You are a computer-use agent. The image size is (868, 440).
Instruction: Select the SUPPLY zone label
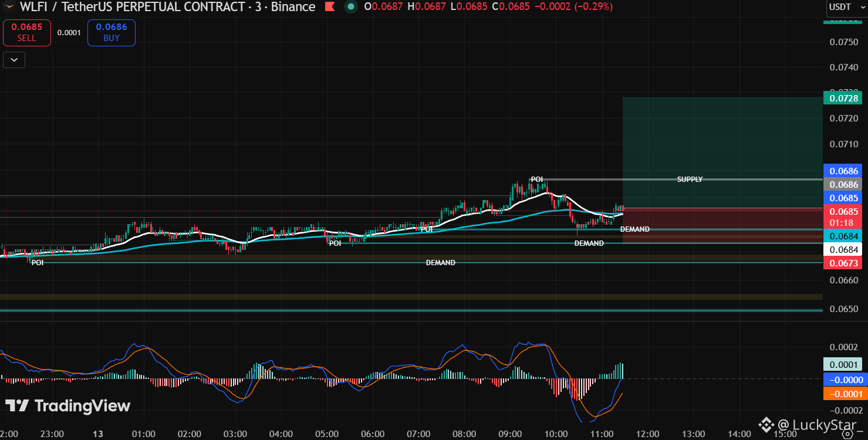click(x=690, y=179)
